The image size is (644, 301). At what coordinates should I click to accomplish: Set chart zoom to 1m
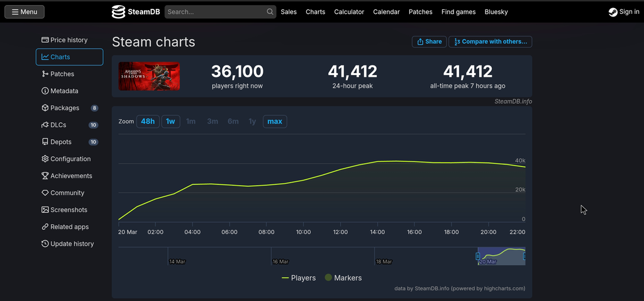(191, 122)
